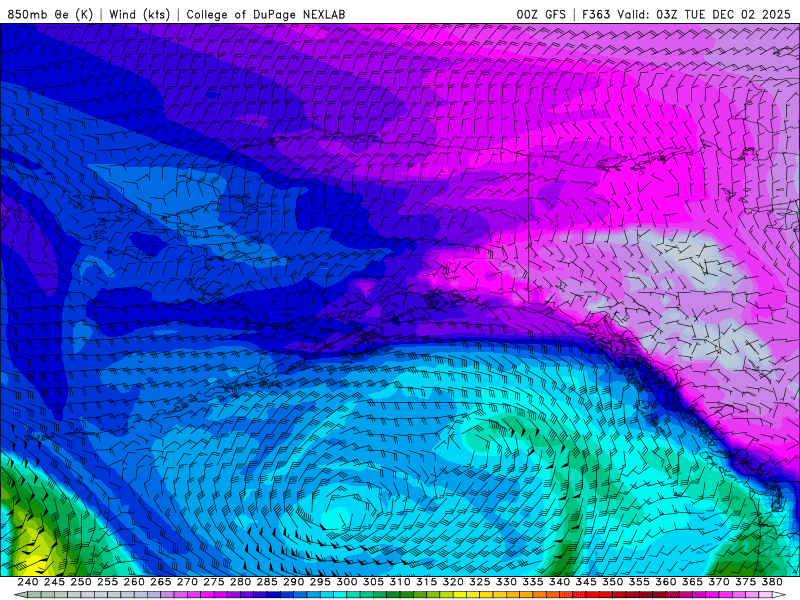Viewport: 800px width, 600px height.
Task: Click the "Valid: 03Z TUE DEC 02 2025" text
Action: [704, 14]
